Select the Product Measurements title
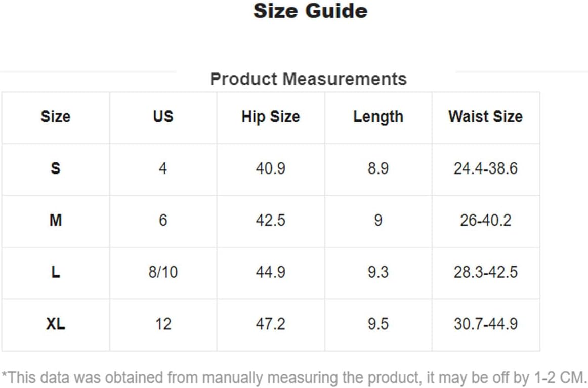Screen dimensions: 588x388 [x=308, y=79]
